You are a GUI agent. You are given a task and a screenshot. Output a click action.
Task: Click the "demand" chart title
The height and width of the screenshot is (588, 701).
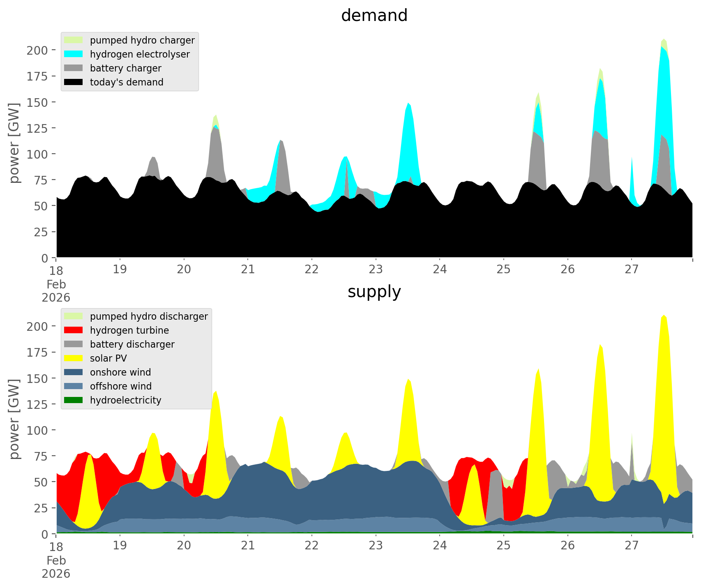tap(374, 16)
